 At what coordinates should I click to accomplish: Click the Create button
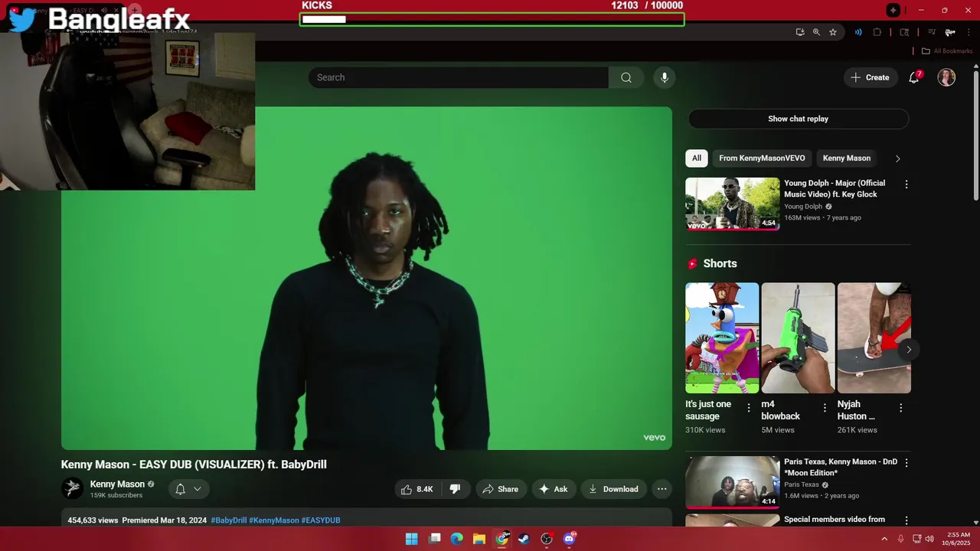(x=871, y=77)
